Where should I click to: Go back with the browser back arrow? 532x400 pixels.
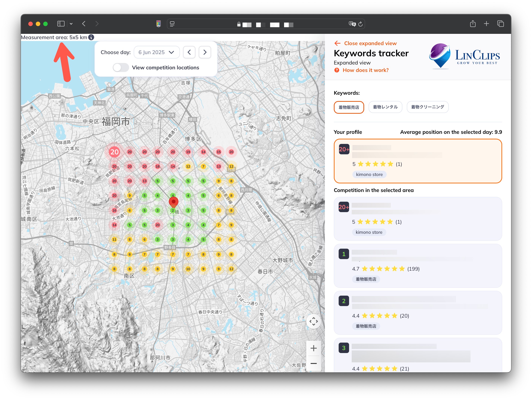(84, 24)
